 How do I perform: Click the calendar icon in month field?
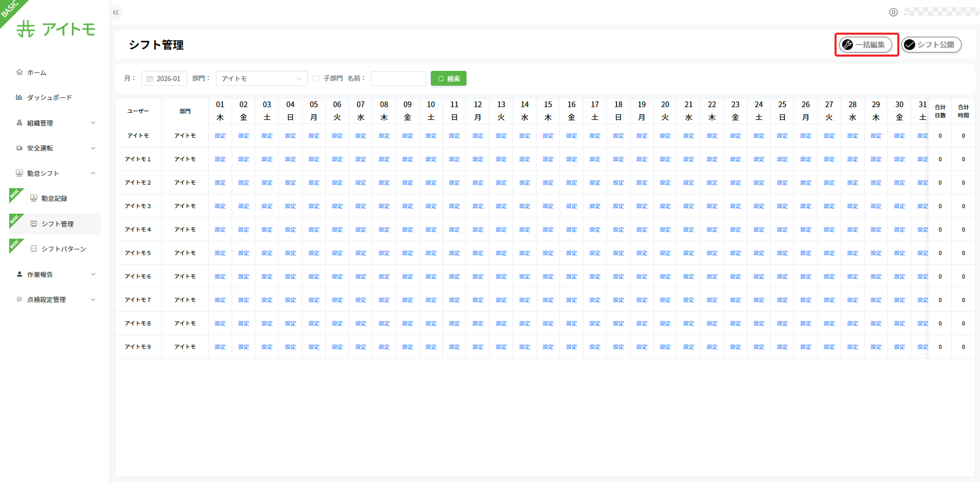(150, 79)
